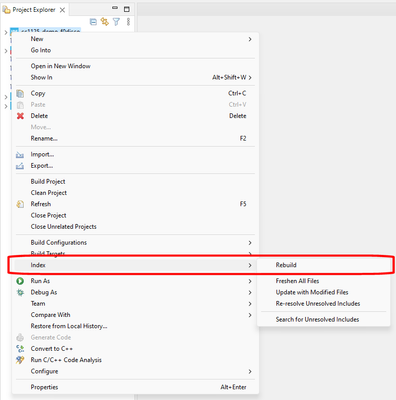Select Build Project
396x400 pixels.
[x=48, y=182]
